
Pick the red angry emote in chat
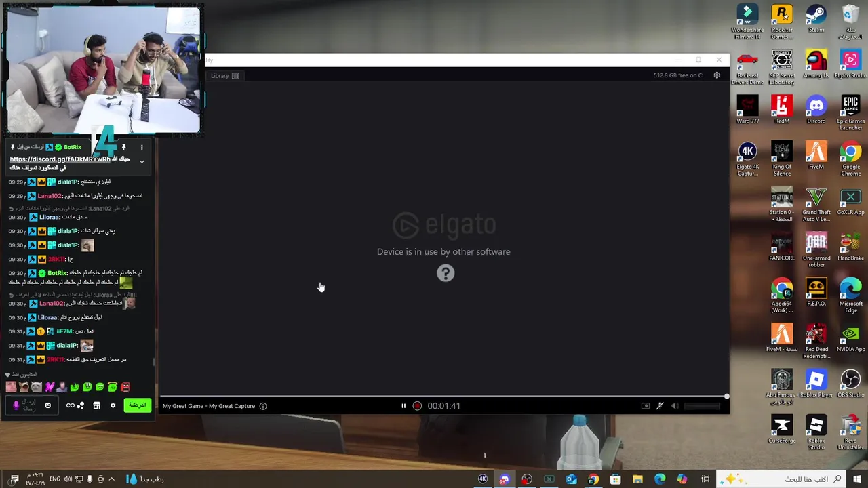[x=125, y=387]
